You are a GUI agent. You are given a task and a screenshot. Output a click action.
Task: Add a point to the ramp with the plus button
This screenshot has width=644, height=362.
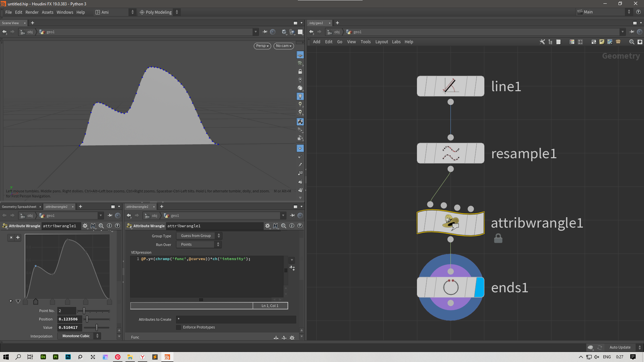18,238
